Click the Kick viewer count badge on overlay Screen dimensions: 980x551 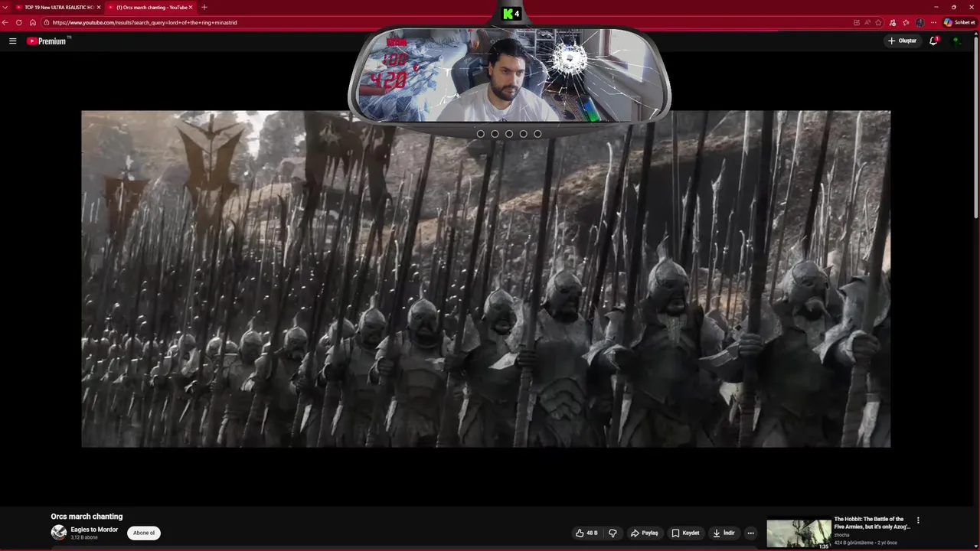tap(511, 14)
